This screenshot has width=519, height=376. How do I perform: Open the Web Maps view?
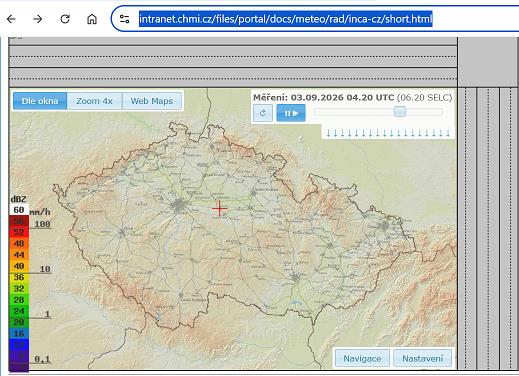coord(152,101)
